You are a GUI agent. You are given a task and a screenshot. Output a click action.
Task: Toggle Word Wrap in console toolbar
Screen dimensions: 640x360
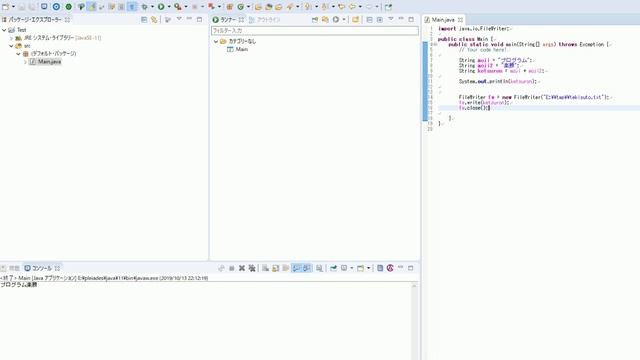pyautogui.click(x=286, y=268)
